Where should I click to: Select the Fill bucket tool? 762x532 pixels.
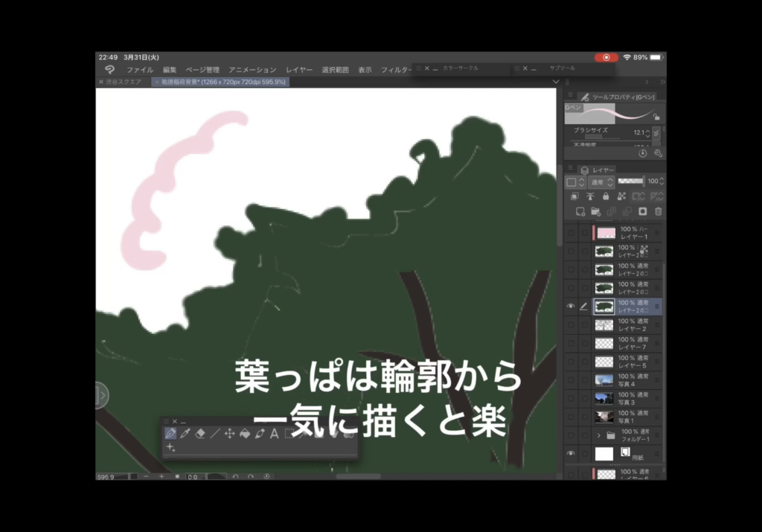tap(245, 433)
